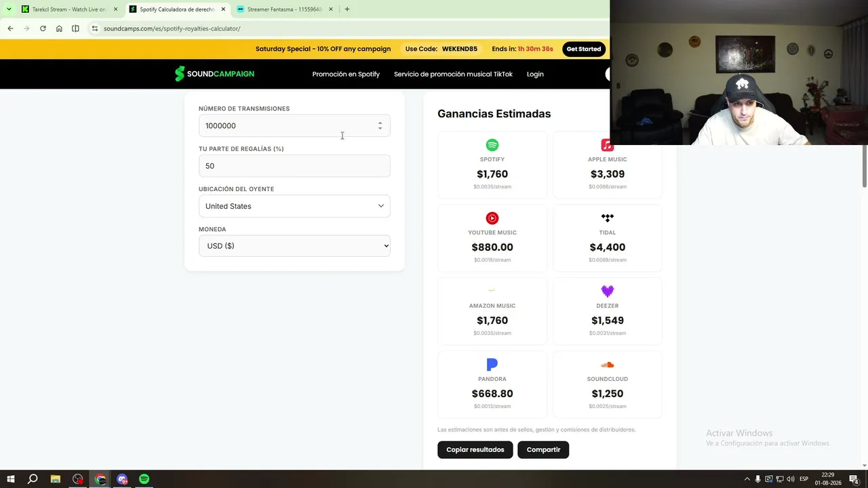
Task: Click the Deezer heart icon
Action: coord(608,291)
